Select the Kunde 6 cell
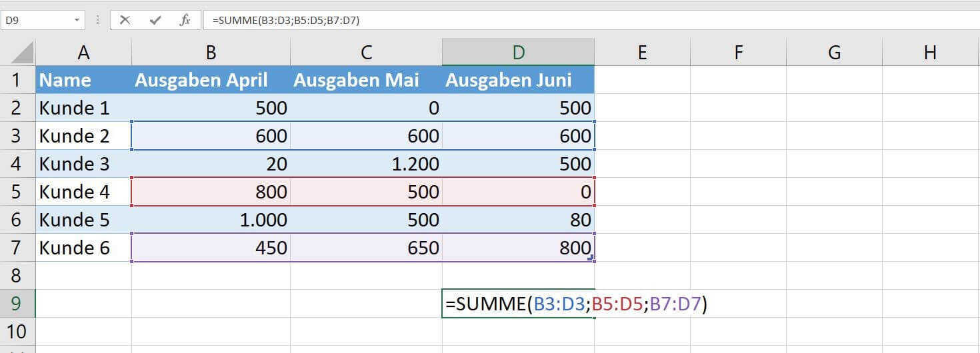 (83, 248)
